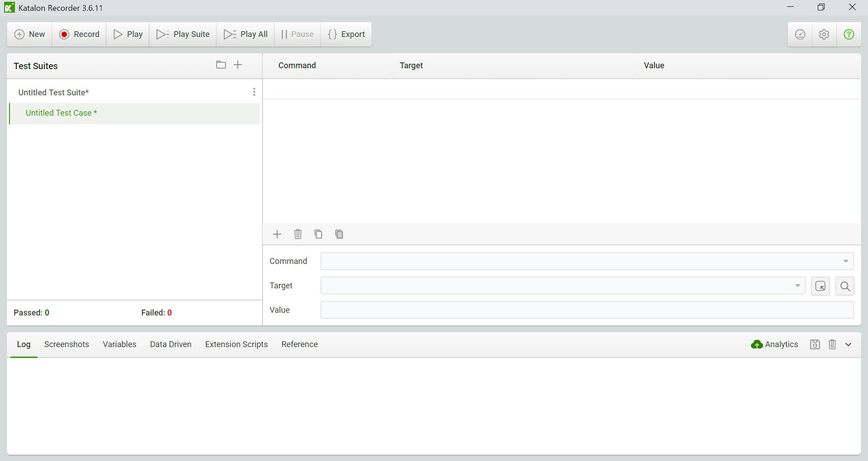Run the test with the Play button
Screen dimensions: 868x461
[128, 34]
